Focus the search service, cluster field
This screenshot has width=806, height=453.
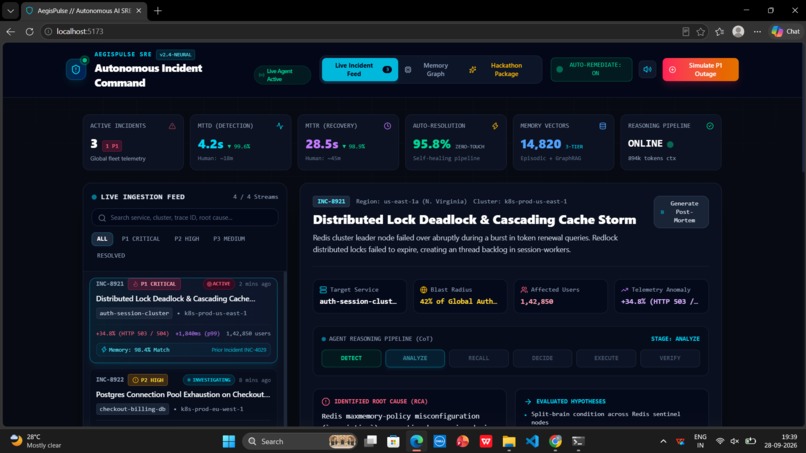185,218
